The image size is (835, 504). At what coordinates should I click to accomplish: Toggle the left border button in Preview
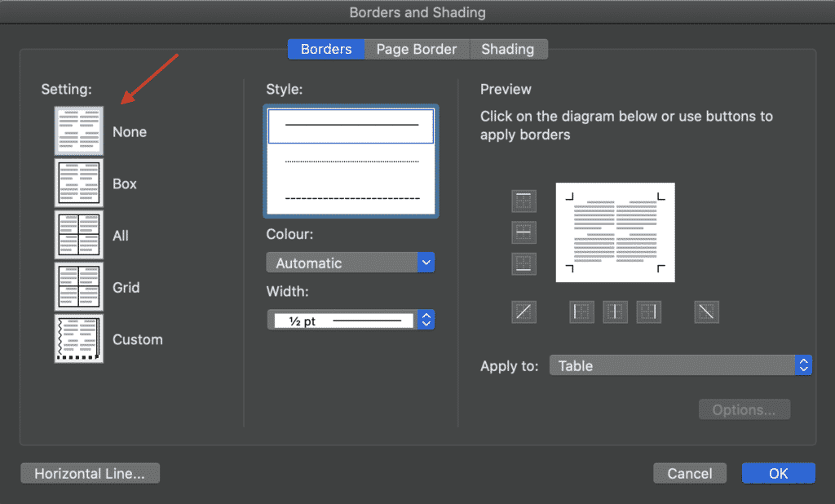pyautogui.click(x=581, y=311)
